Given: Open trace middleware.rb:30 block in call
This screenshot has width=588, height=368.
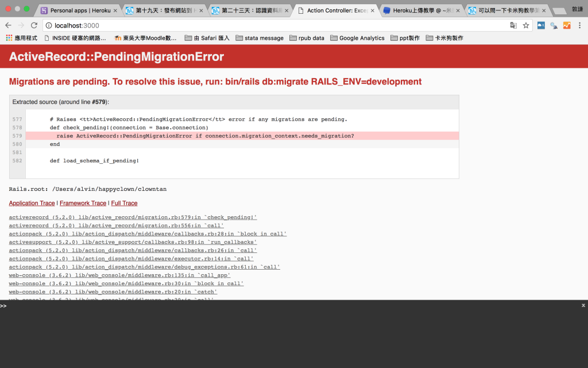Looking at the screenshot, I should coord(126,283).
